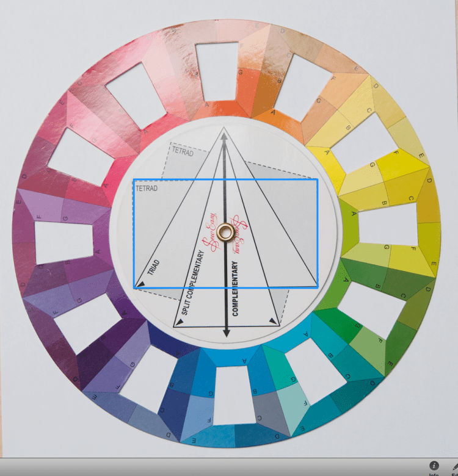The image size is (458, 476).
Task: Select the Triad arrowhead at lower left
Action: coord(140,283)
